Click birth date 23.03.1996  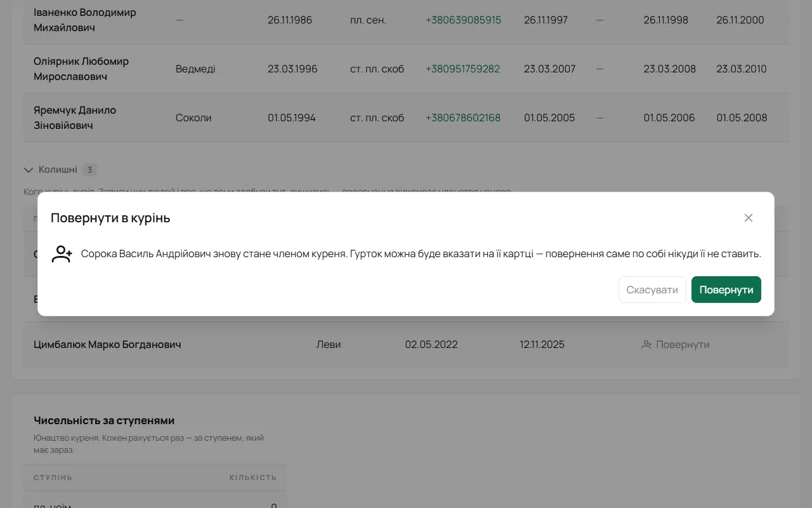[292, 69]
